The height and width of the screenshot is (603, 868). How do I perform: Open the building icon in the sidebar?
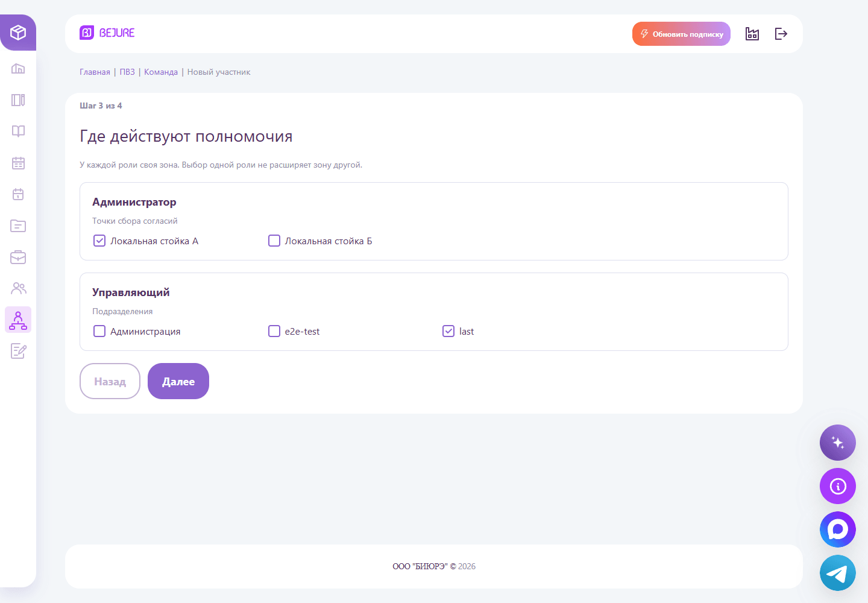pyautogui.click(x=18, y=69)
